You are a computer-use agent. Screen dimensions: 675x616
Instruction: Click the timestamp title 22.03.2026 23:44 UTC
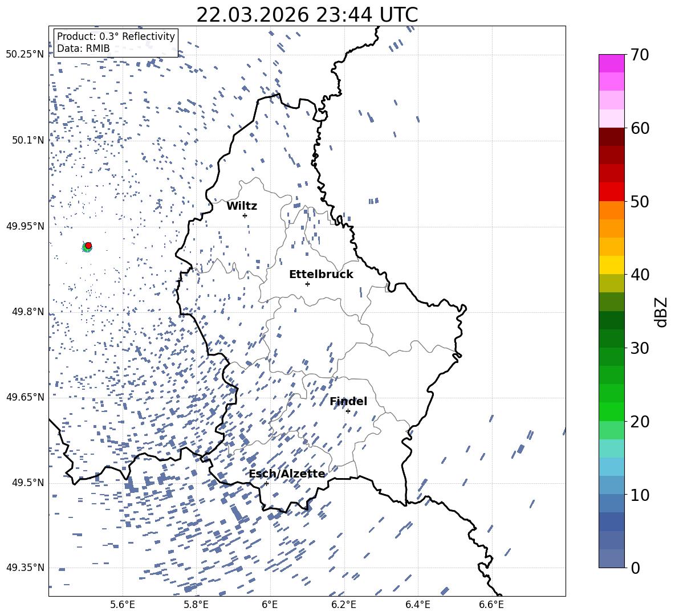[x=307, y=15]
